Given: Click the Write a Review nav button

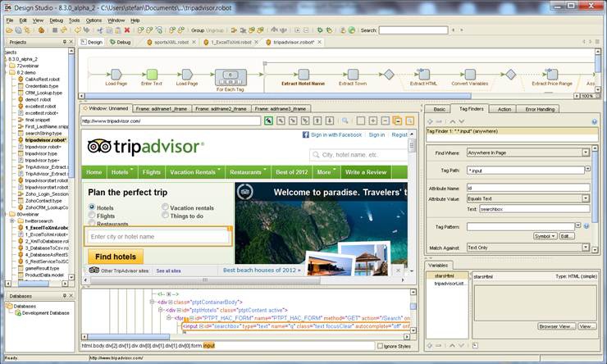Looking at the screenshot, I should [366, 172].
